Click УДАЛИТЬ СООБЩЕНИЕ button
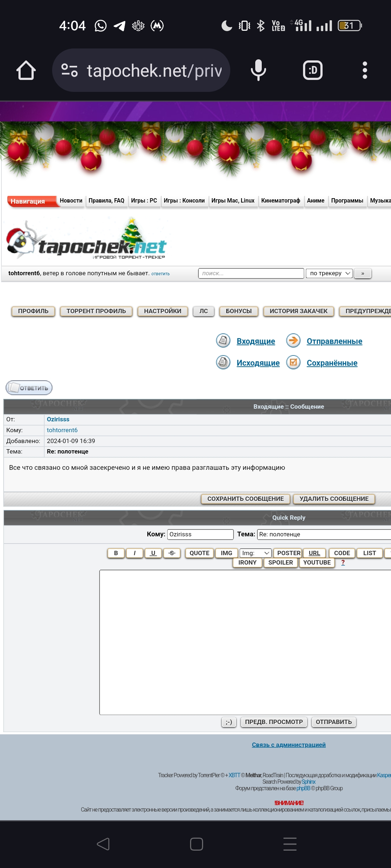This screenshot has height=868, width=391. pos(334,499)
